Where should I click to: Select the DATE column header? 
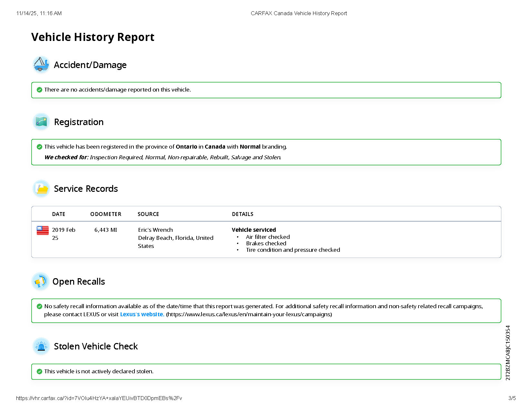click(x=59, y=214)
